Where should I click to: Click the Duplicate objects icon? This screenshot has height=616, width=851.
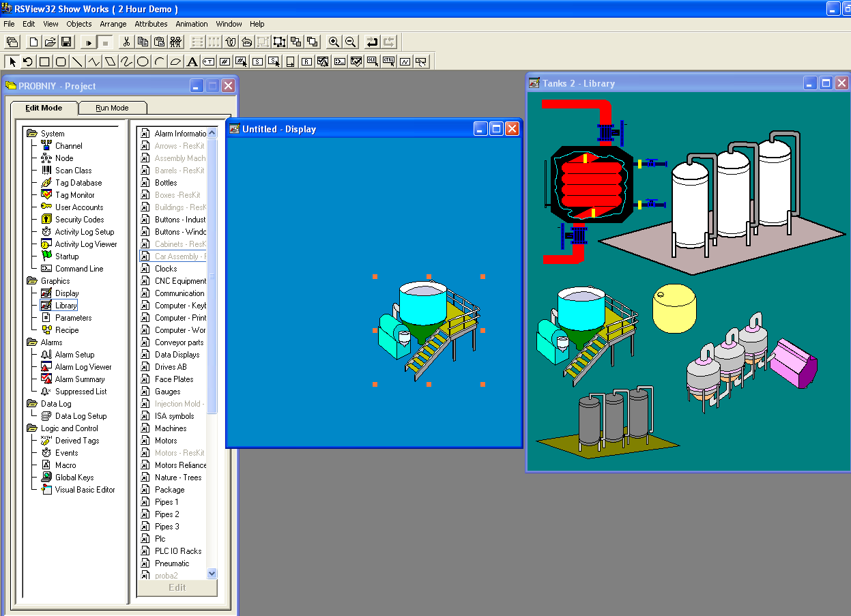click(175, 42)
